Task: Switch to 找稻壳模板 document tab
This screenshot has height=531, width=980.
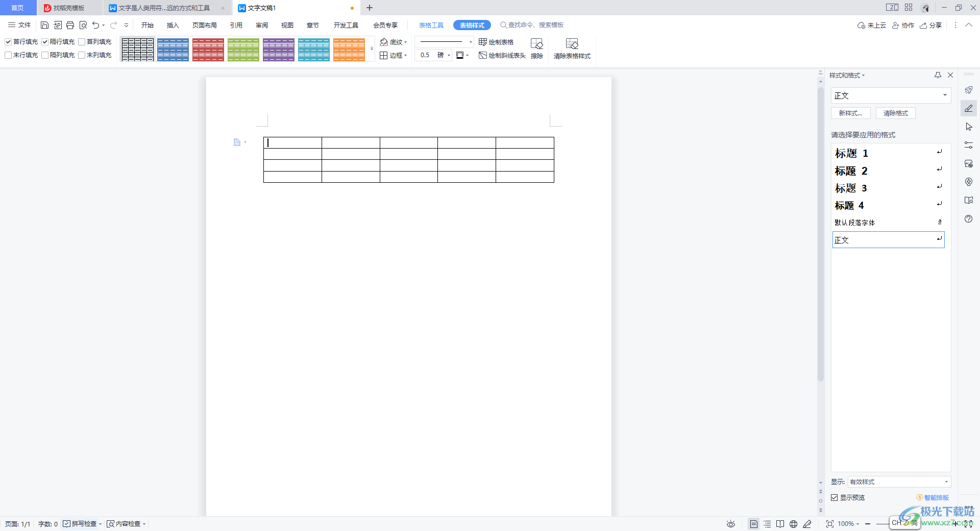Action: click(x=69, y=8)
